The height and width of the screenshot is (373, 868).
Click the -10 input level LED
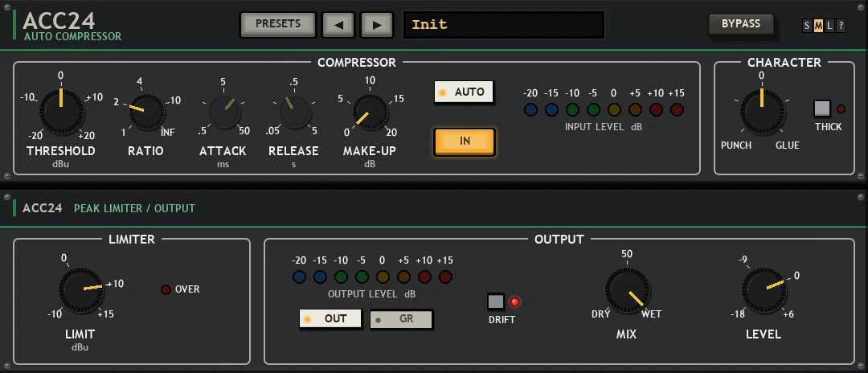pos(572,109)
